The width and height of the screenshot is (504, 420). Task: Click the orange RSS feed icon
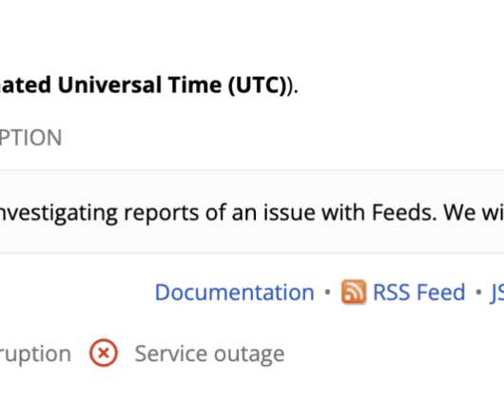pyautogui.click(x=353, y=292)
